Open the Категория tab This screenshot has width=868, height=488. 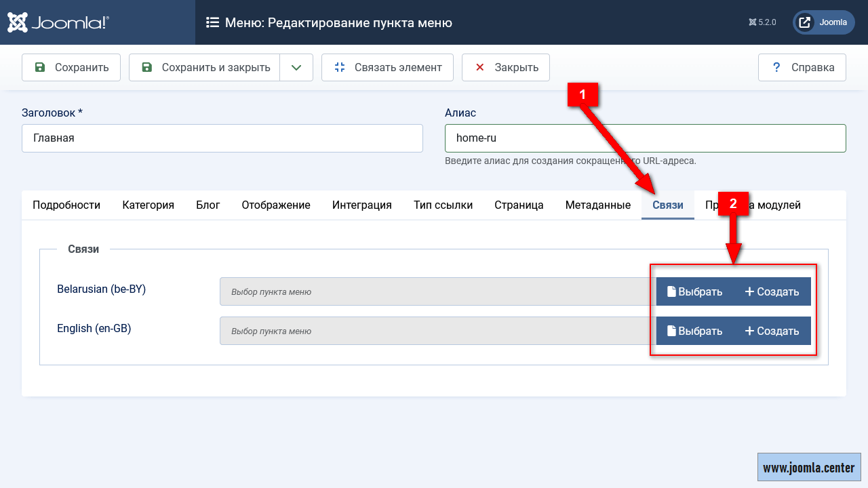tap(148, 205)
